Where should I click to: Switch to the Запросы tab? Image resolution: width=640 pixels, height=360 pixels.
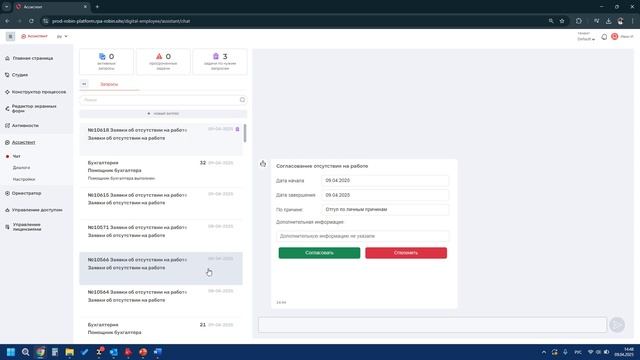(109, 84)
